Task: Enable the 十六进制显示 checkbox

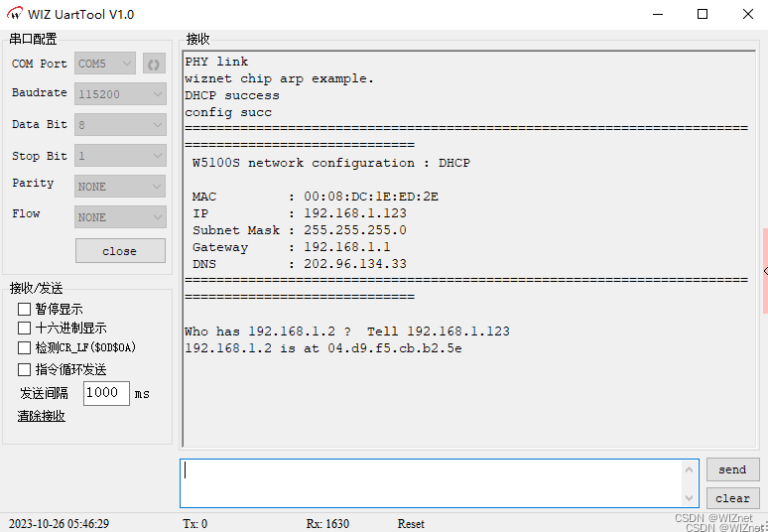Action: tap(24, 329)
